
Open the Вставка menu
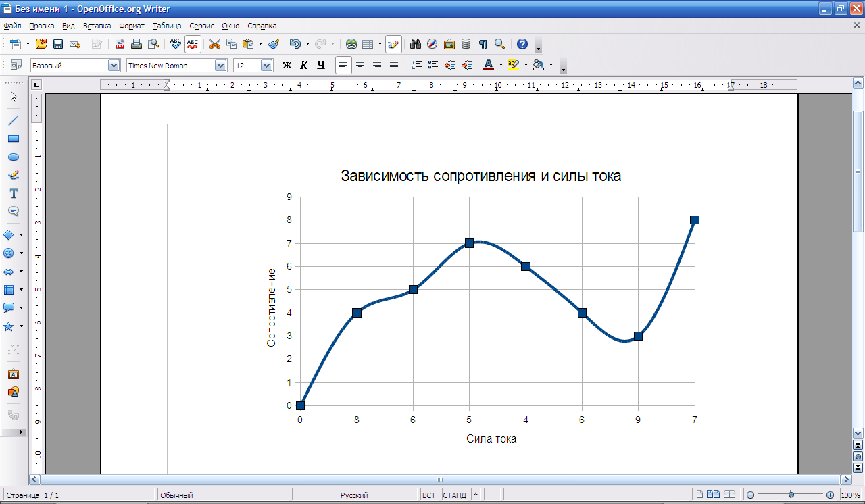pyautogui.click(x=97, y=26)
